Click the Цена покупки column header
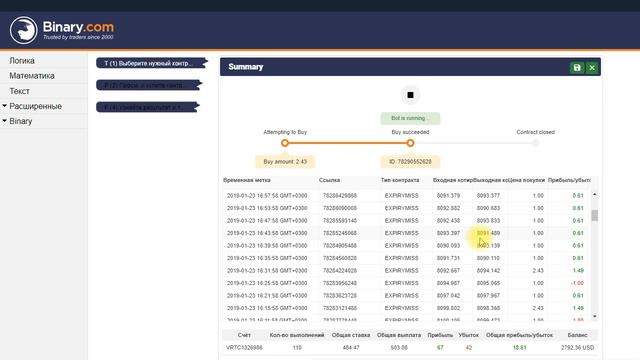This screenshot has width=640, height=360. pyautogui.click(x=527, y=180)
